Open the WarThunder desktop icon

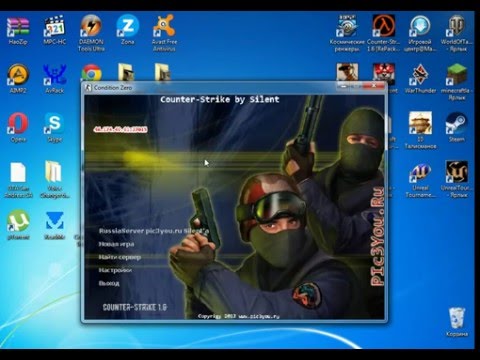(x=420, y=79)
